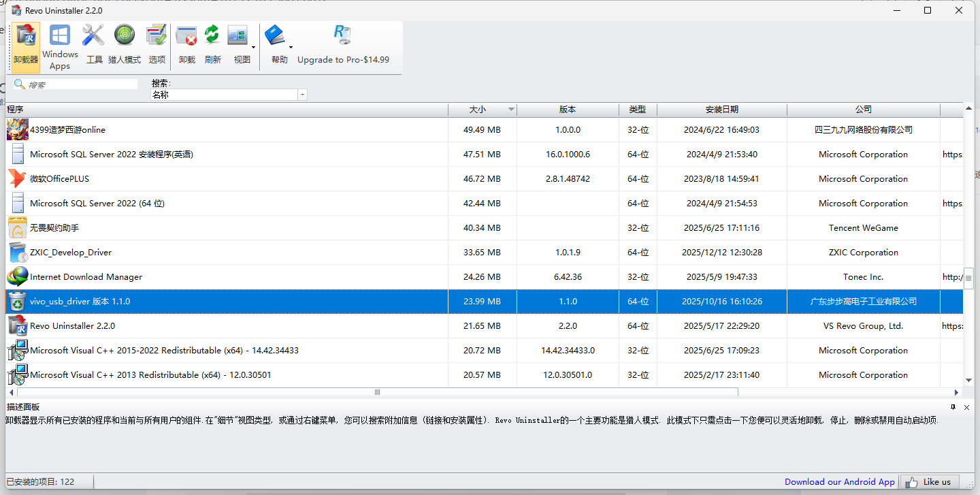Click the 微软OfficePLUS orange icon
Viewport: 980px width, 495px height.
point(18,178)
